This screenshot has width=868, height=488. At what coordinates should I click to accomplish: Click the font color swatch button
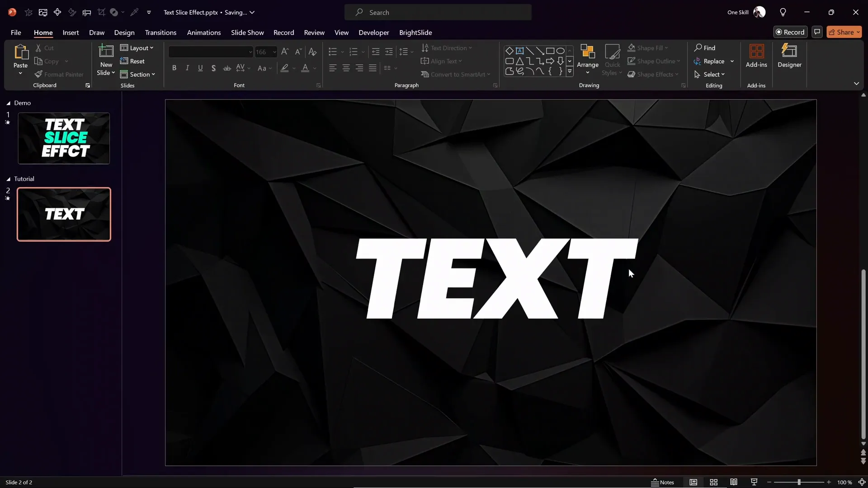click(x=305, y=68)
